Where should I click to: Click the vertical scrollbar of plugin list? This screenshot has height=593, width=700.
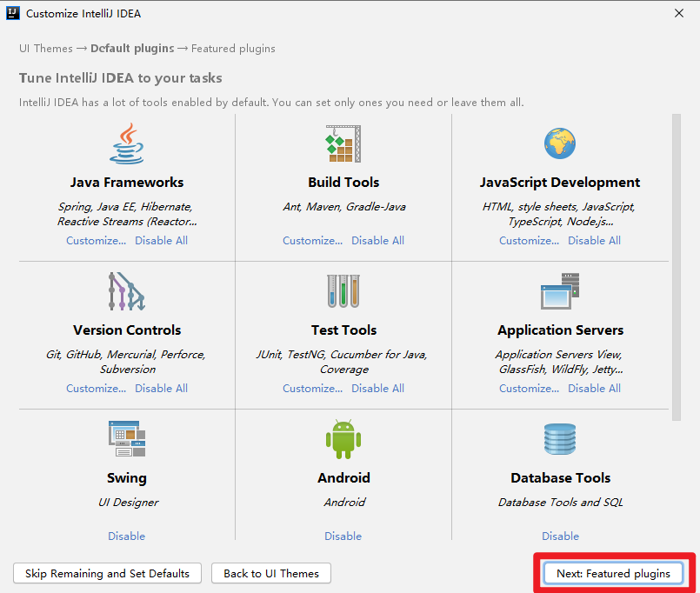tap(677, 267)
